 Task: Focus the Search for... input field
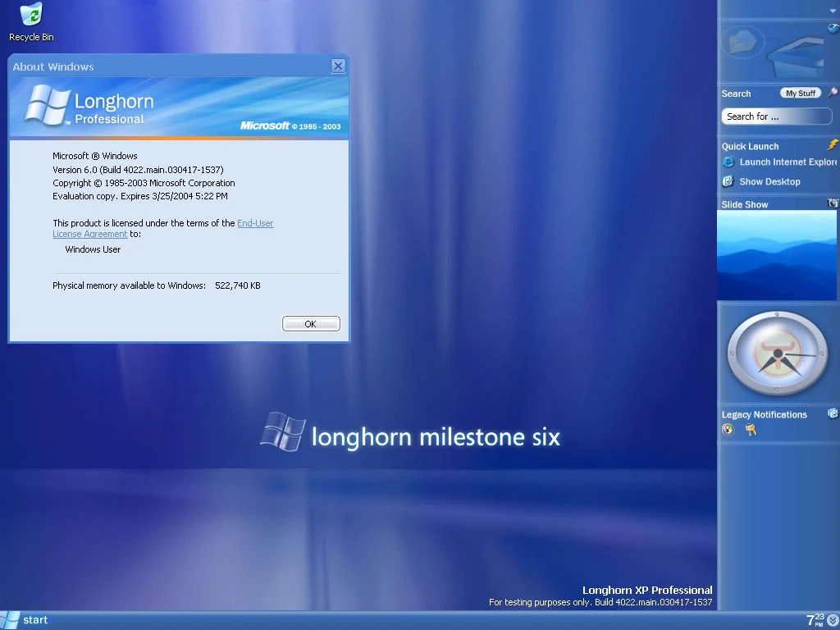(776, 116)
